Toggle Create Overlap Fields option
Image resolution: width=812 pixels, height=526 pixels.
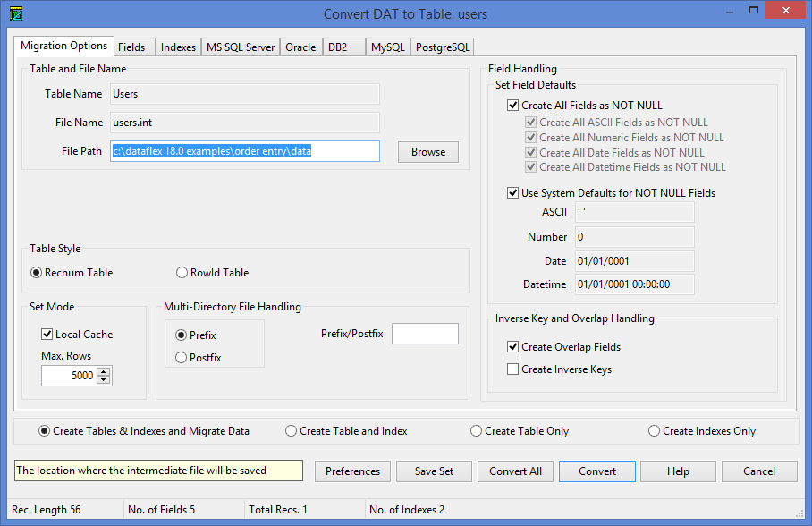513,347
